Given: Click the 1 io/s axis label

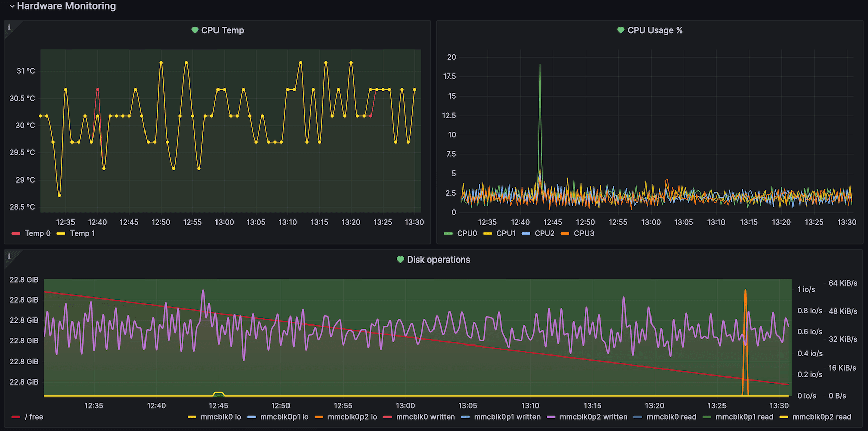Looking at the screenshot, I should point(806,289).
